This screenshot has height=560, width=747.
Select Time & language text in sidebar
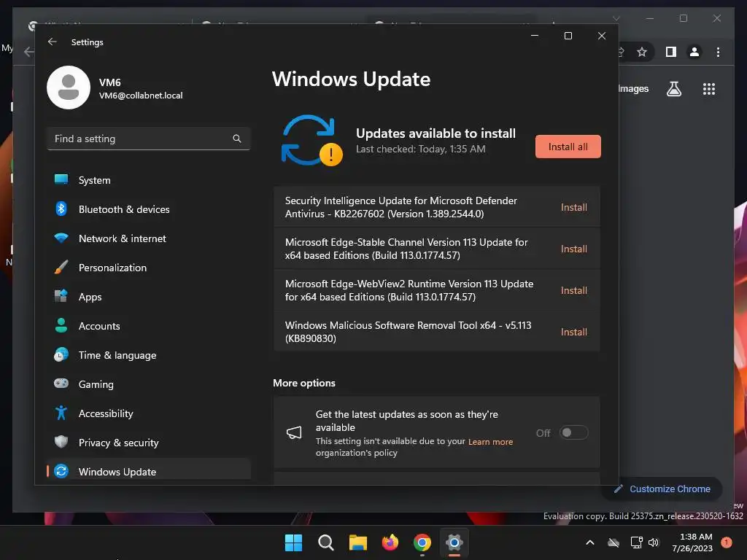pos(117,355)
